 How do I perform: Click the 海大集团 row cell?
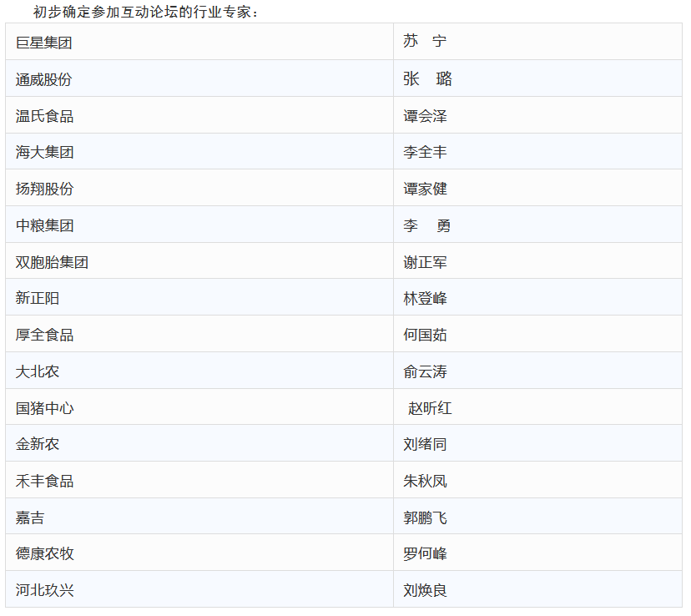coord(44,152)
